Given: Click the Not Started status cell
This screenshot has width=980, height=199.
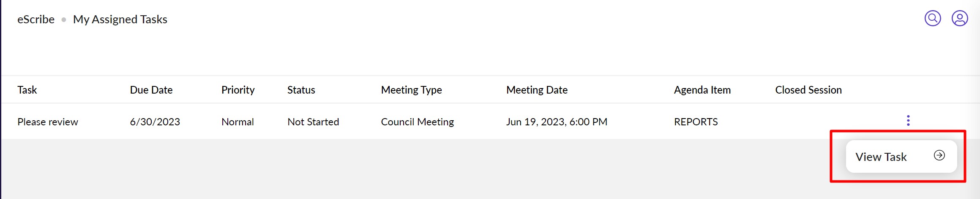Looking at the screenshot, I should pos(313,122).
